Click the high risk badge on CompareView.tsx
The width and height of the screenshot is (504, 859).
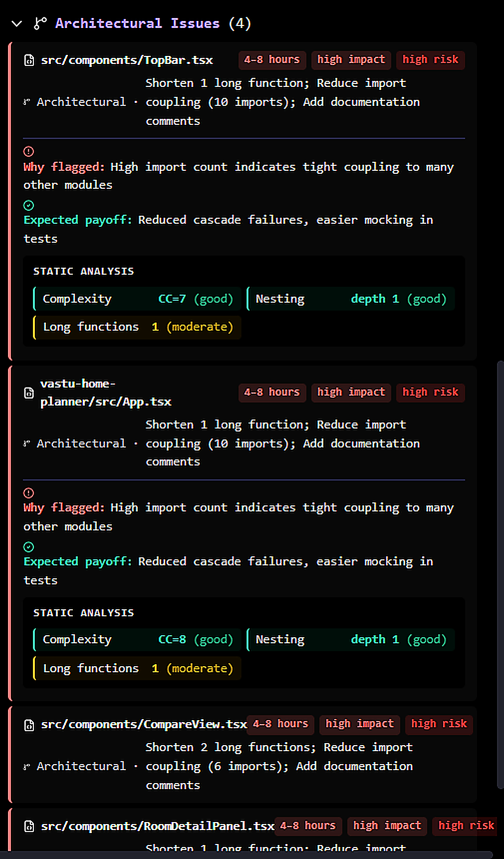click(439, 724)
